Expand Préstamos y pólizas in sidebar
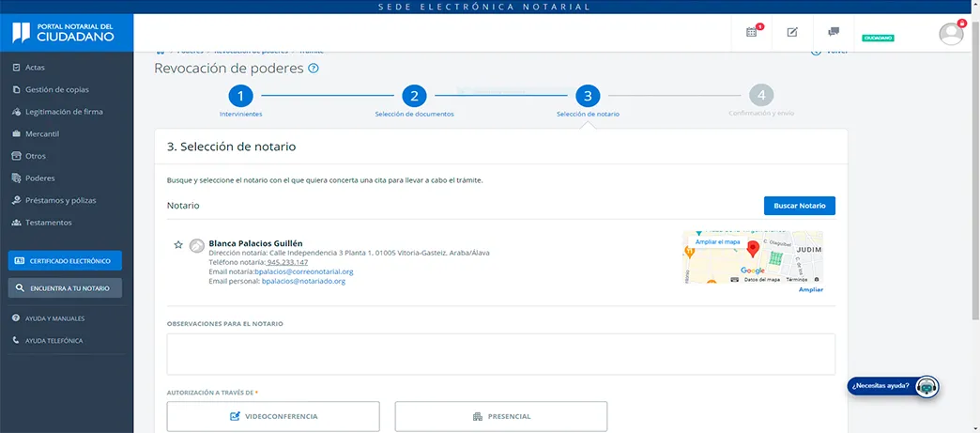 click(60, 200)
